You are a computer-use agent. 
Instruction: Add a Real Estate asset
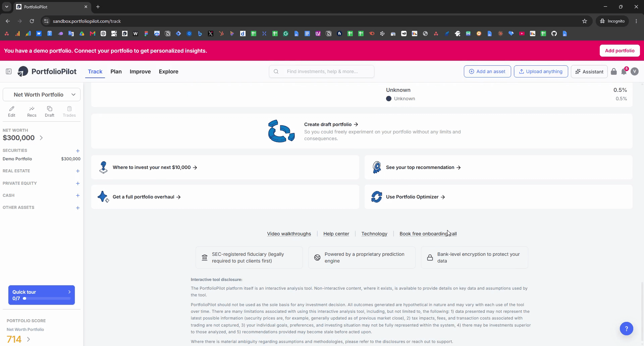click(x=78, y=171)
